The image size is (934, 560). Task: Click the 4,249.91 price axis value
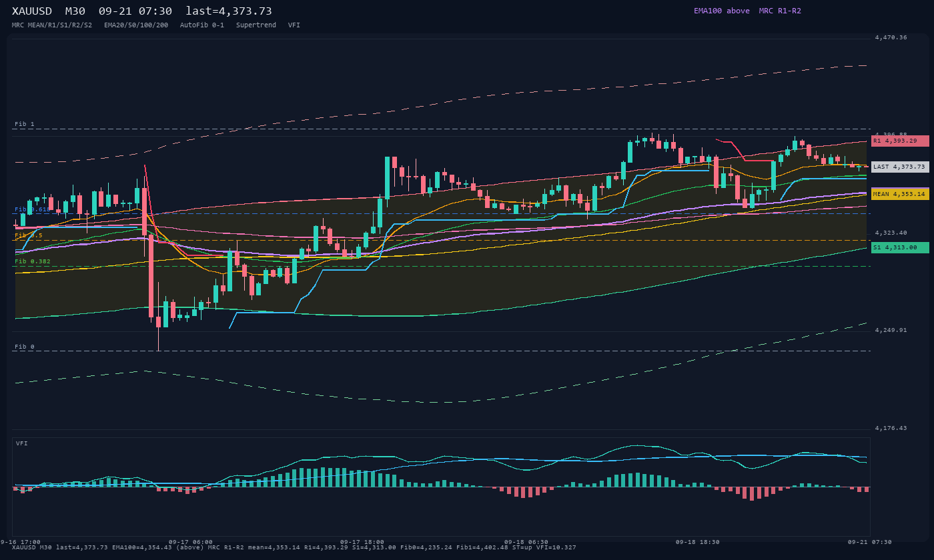click(x=891, y=330)
